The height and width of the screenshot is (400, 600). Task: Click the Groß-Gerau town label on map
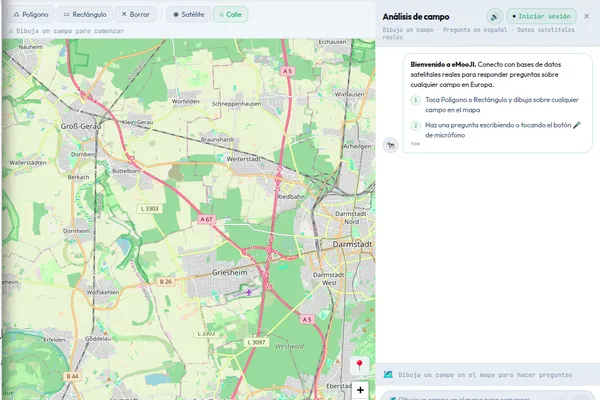(81, 126)
